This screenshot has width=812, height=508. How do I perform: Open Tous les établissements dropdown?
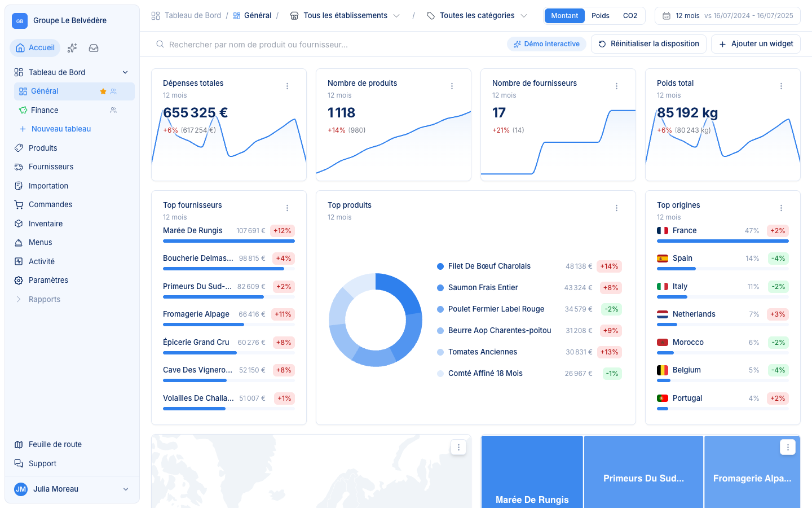tap(345, 16)
